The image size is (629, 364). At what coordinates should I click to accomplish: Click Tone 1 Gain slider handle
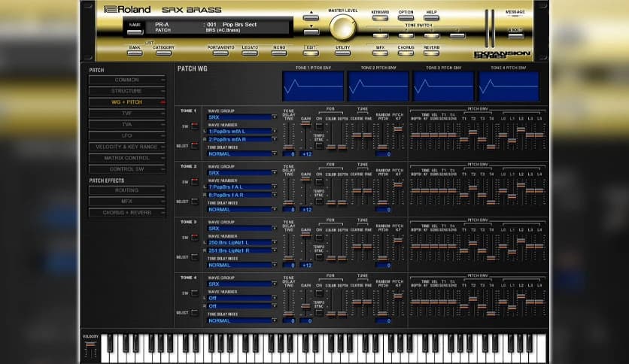[305, 124]
